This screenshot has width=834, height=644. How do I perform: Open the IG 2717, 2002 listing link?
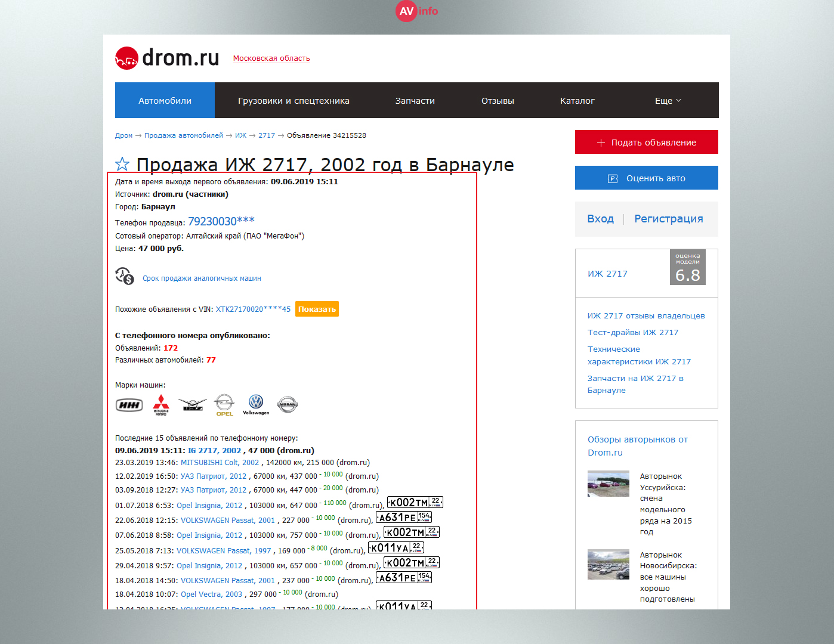click(x=215, y=451)
